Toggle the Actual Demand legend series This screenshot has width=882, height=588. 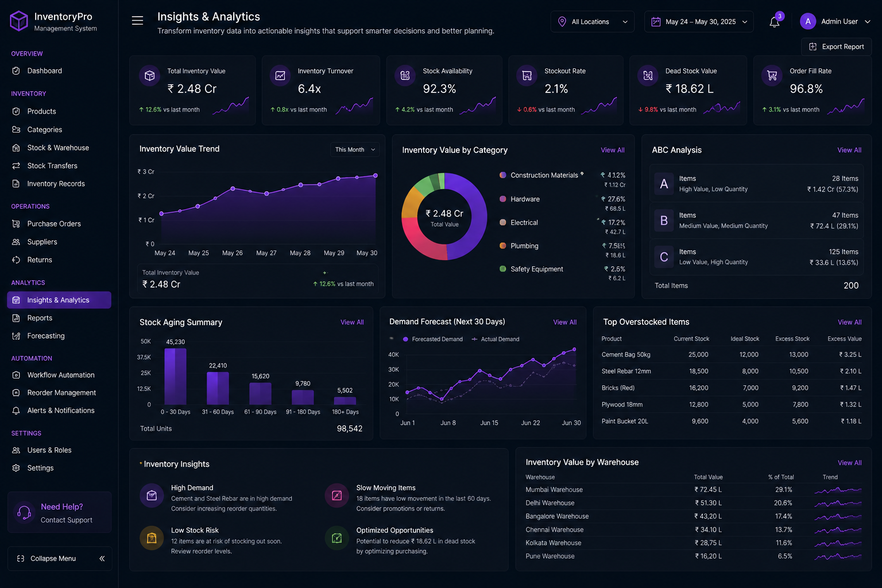(495, 339)
